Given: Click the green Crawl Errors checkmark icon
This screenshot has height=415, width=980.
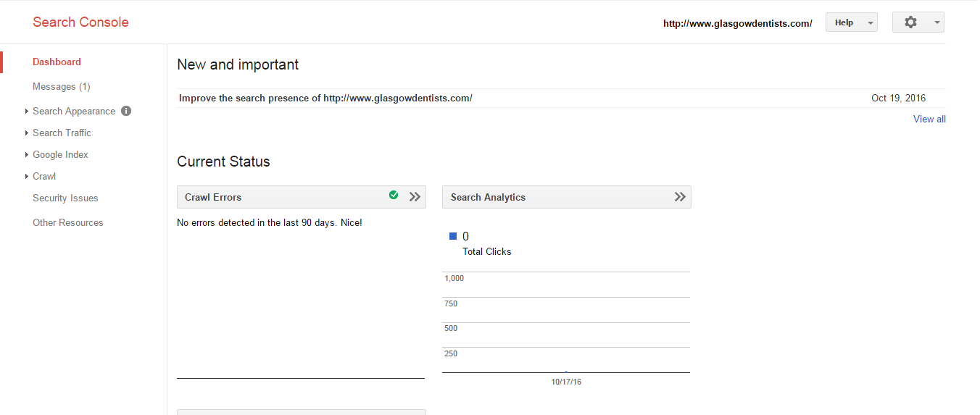Looking at the screenshot, I should tap(394, 195).
